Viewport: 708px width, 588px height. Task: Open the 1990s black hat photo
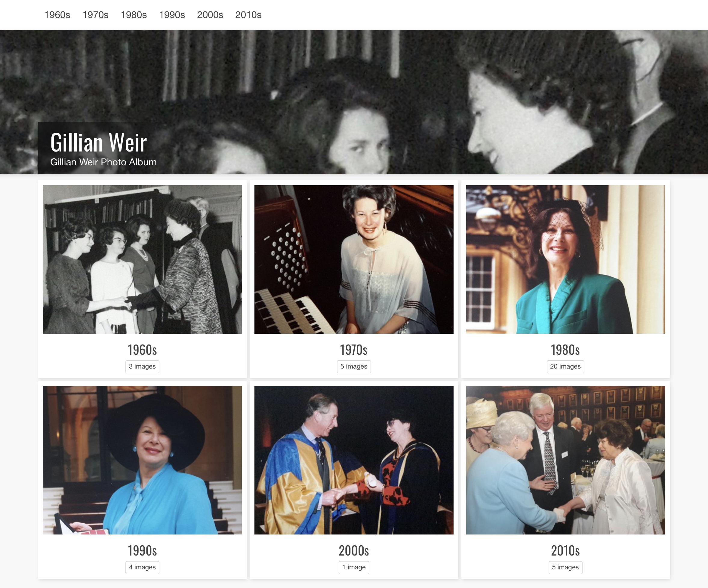[x=142, y=460]
